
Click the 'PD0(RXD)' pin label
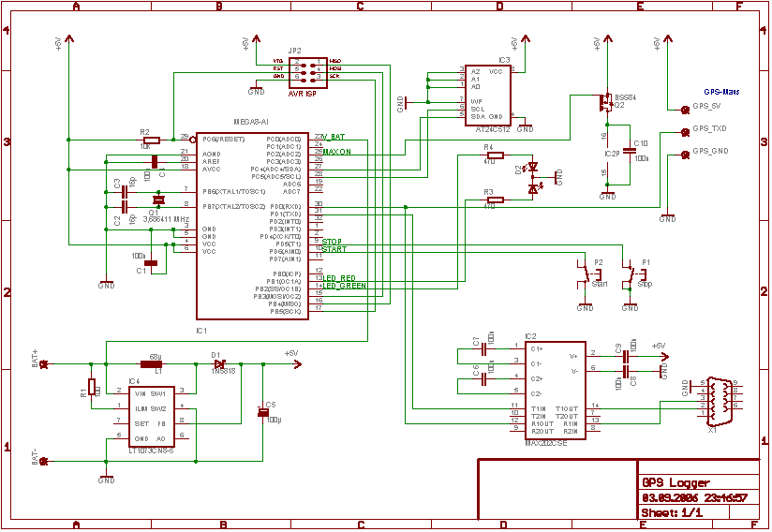click(x=286, y=207)
